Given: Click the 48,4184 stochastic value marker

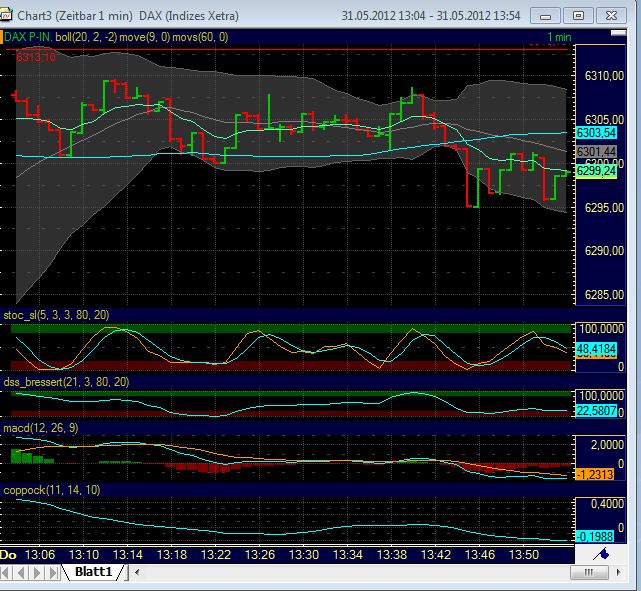Looking at the screenshot, I should click(596, 349).
